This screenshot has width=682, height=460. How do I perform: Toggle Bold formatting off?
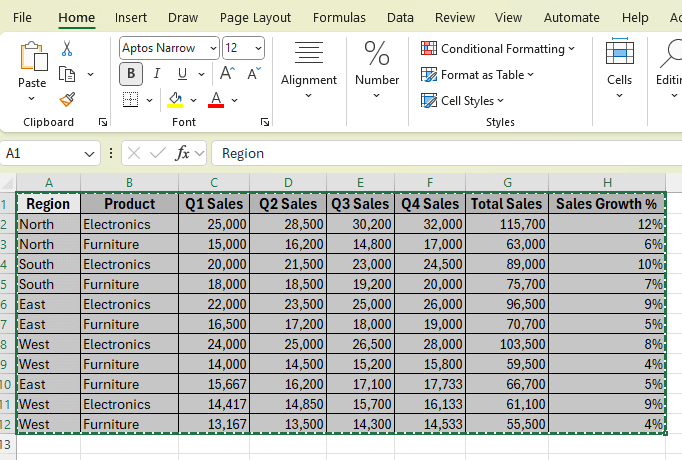[131, 74]
